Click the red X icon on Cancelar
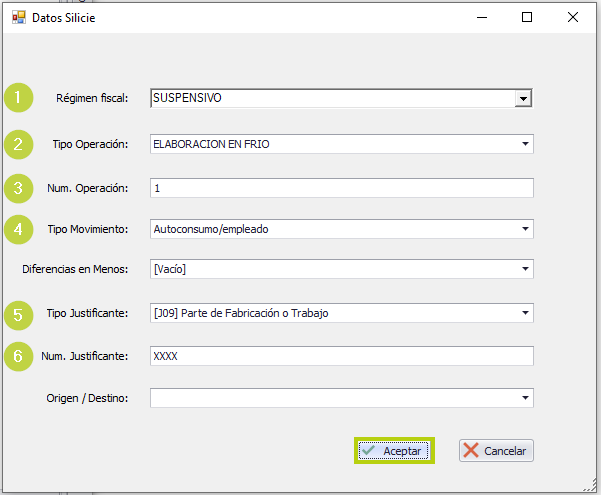Image resolution: width=601 pixels, height=495 pixels. pos(471,451)
